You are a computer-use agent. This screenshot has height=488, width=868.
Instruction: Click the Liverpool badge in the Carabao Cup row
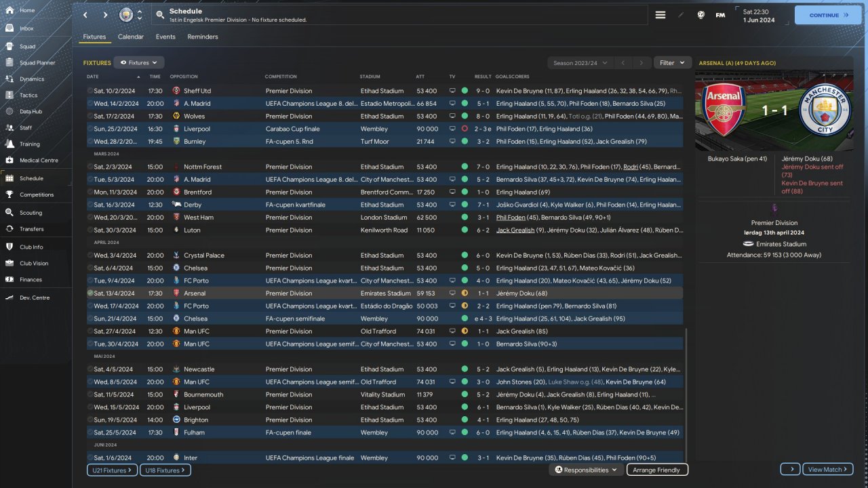[176, 129]
